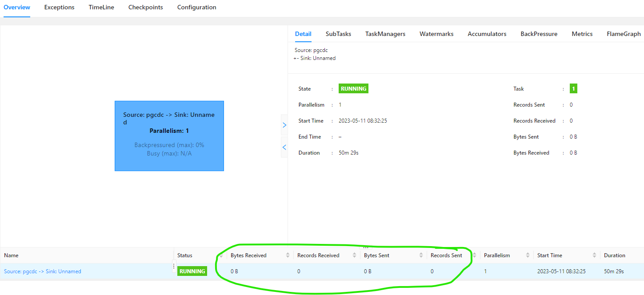The image size is (644, 295).
Task: Click the RUNNING status badge in table row
Action: [x=192, y=271]
